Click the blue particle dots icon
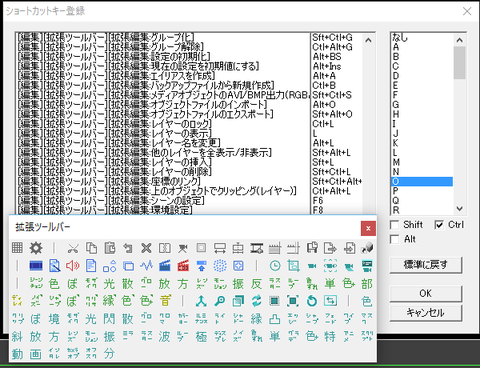480x368 pixels. point(220,266)
